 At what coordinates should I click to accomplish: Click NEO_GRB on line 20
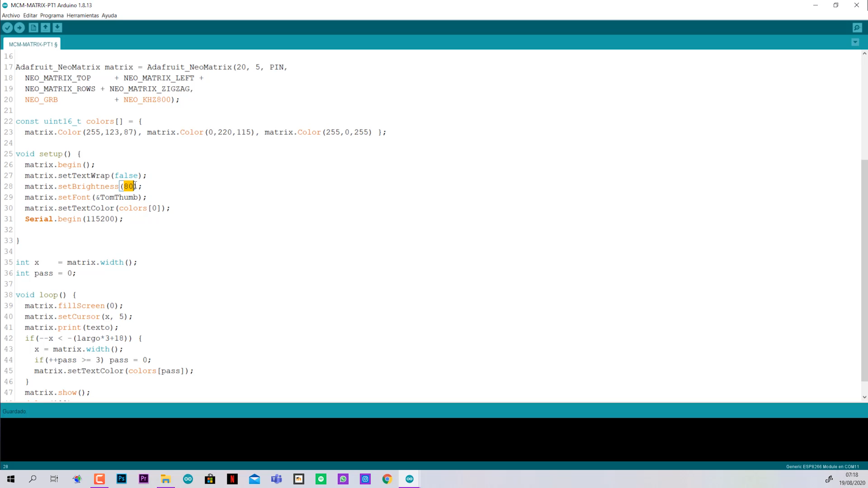pos(41,100)
